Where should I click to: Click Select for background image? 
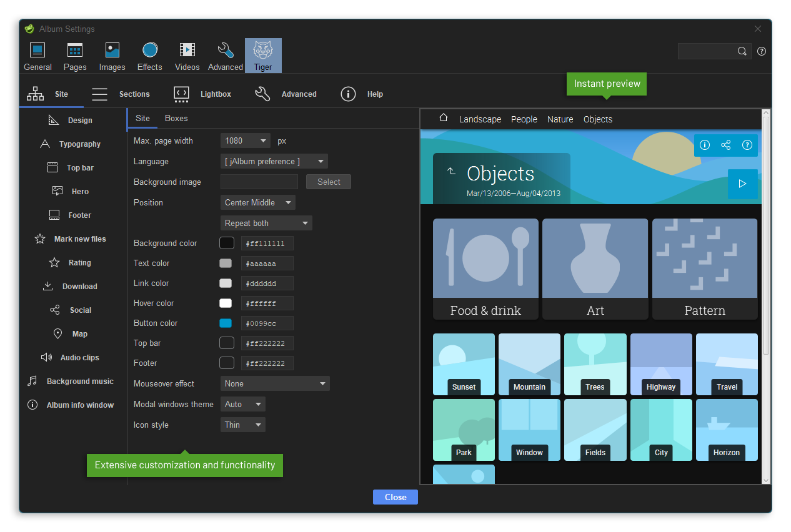point(329,182)
